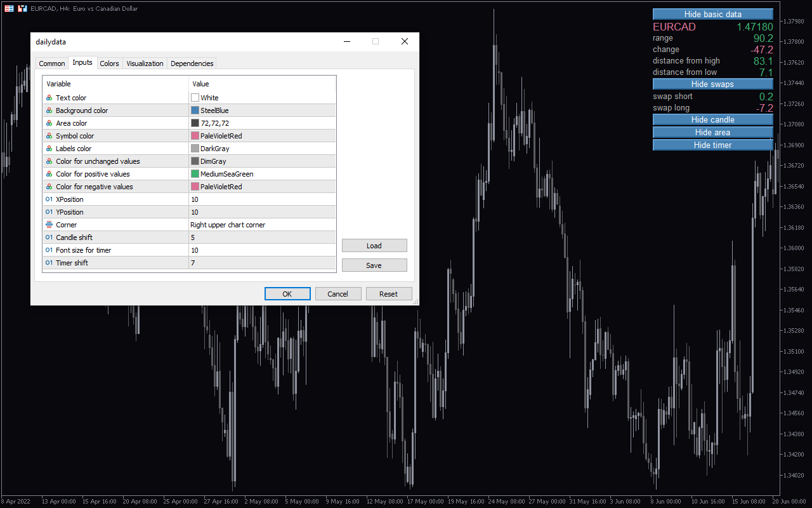Edit the XPosition value 10

click(262, 199)
